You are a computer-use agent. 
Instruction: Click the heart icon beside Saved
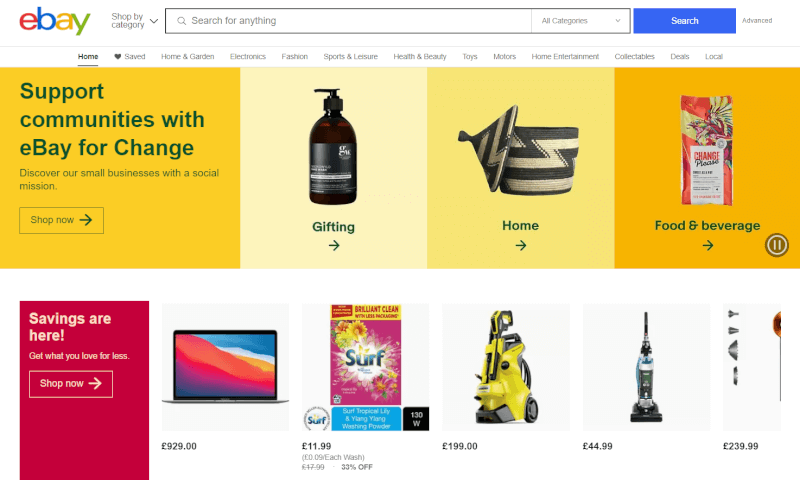click(x=117, y=57)
